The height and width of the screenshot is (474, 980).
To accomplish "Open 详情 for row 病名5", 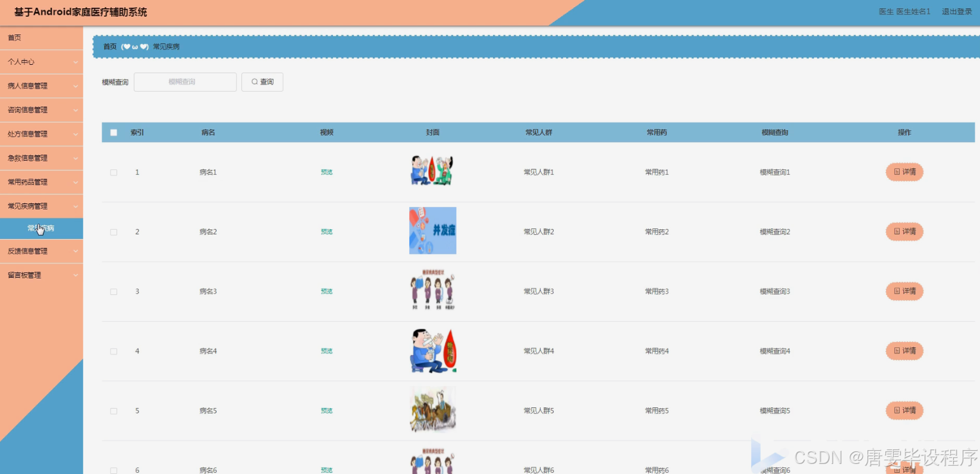I will click(904, 410).
